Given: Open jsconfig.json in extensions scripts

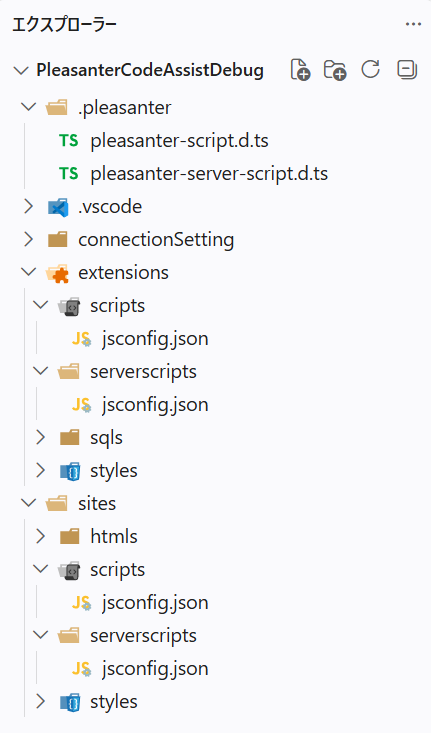Looking at the screenshot, I should [x=155, y=339].
